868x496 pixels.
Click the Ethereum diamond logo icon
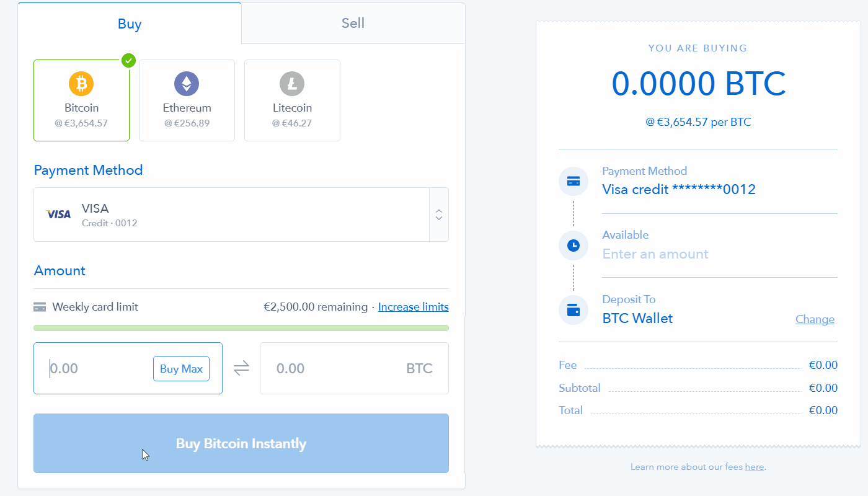pyautogui.click(x=187, y=83)
